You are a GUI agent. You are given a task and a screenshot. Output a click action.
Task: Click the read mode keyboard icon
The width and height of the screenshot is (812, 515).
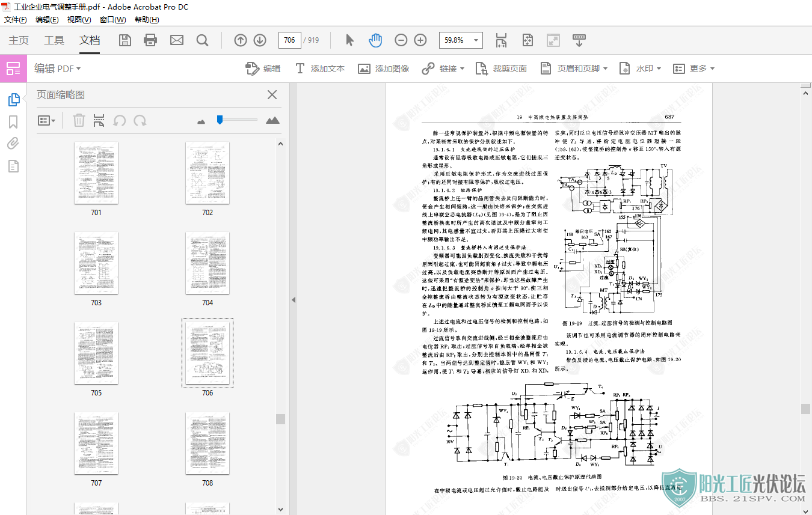pyautogui.click(x=579, y=40)
